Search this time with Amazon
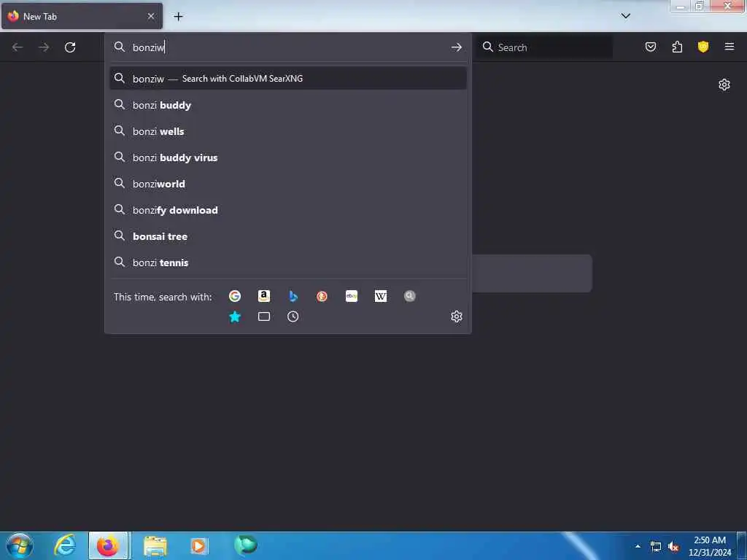Viewport: 747px width, 560px height. (x=264, y=296)
